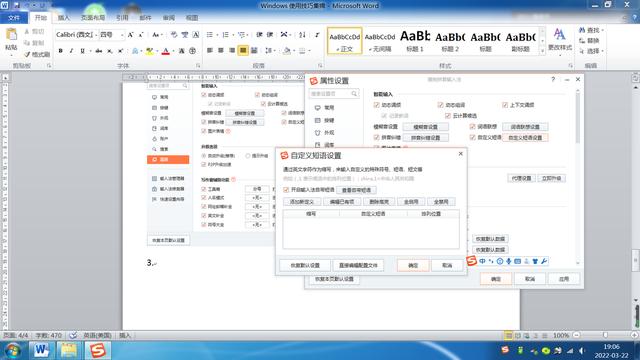Click the zoom slider in Word status bar

[605, 335]
